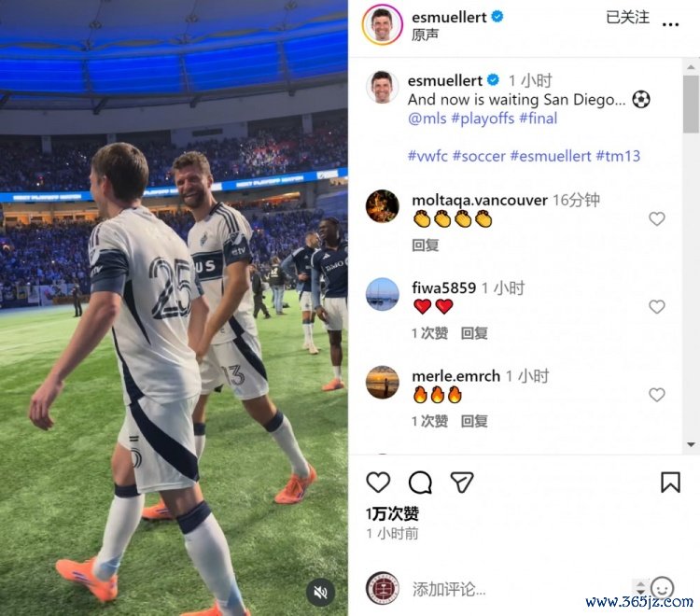Open fiwa5859's profile avatar
700x616 pixels.
click(x=382, y=294)
